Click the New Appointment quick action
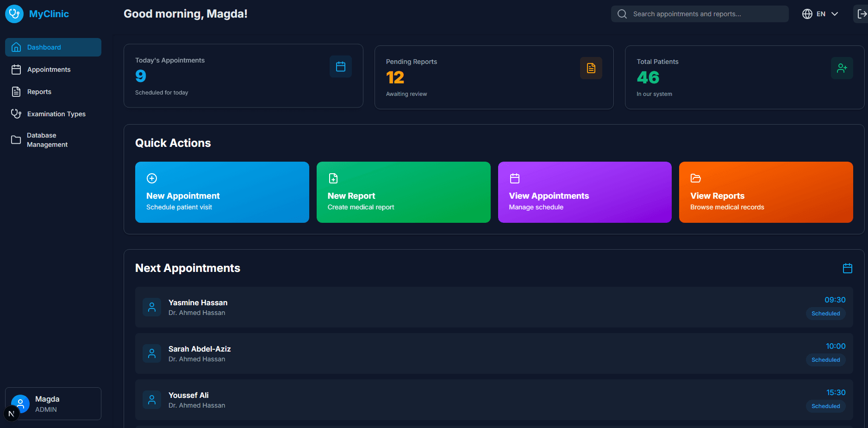The width and height of the screenshot is (868, 428). (x=222, y=192)
